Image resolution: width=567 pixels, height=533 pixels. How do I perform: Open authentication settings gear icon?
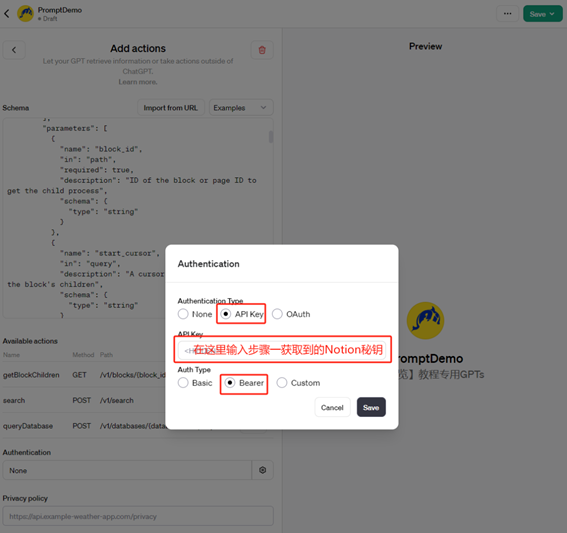(x=263, y=470)
